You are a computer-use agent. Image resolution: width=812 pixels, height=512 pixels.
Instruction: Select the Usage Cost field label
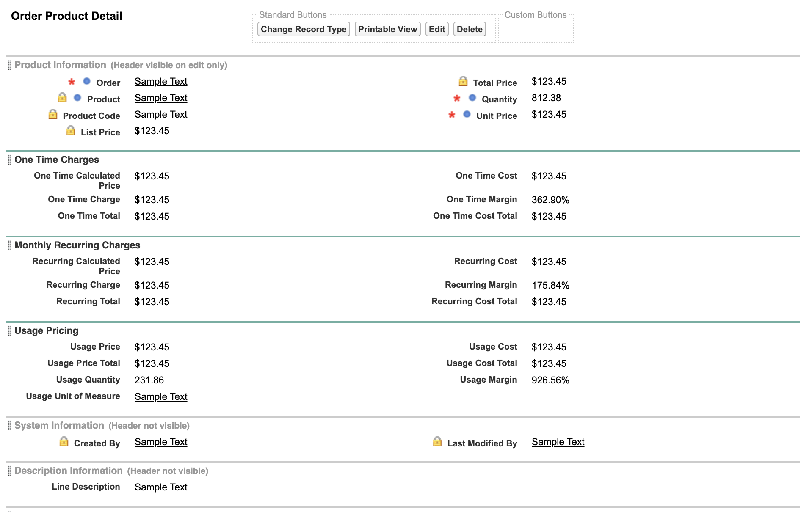click(x=493, y=347)
